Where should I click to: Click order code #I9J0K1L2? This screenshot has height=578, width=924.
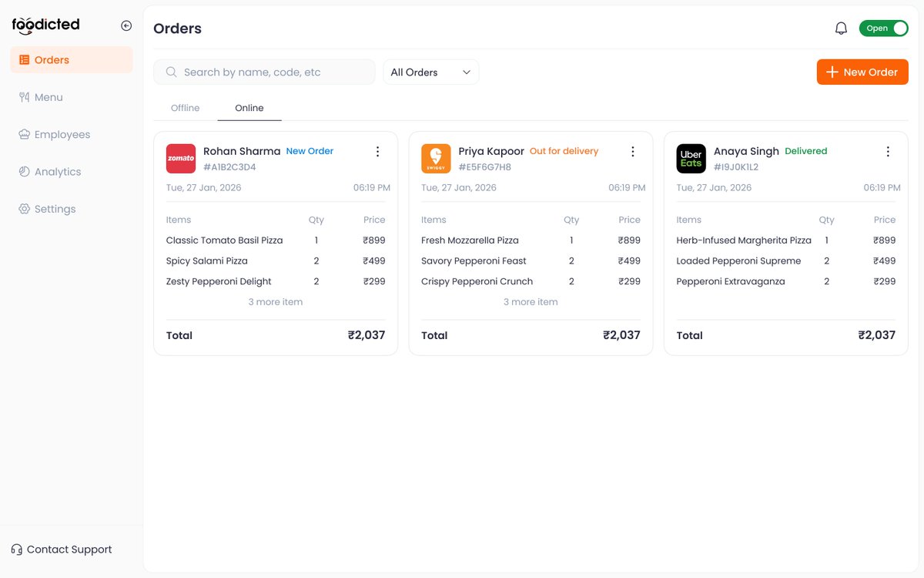[x=736, y=167]
